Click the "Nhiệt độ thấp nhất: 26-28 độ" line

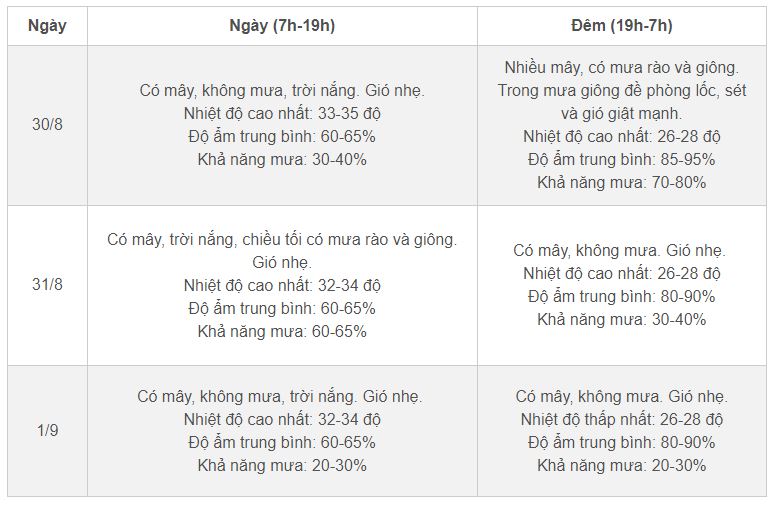tap(621, 419)
